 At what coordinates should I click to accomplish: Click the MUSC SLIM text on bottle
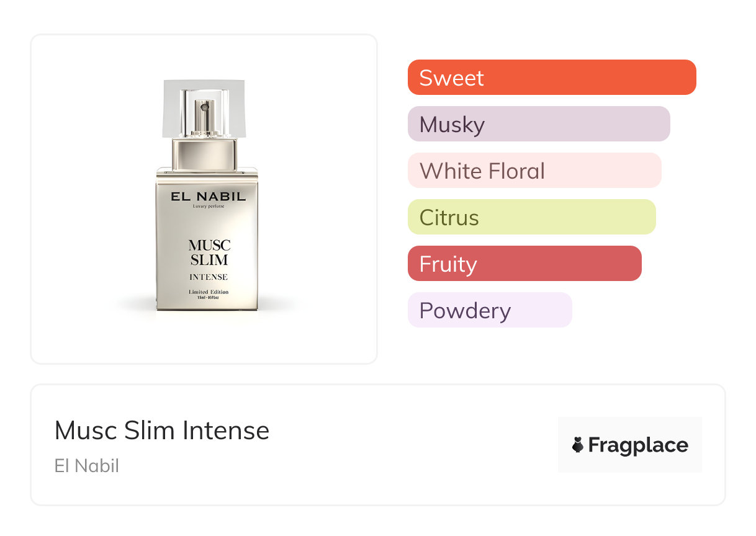point(209,252)
